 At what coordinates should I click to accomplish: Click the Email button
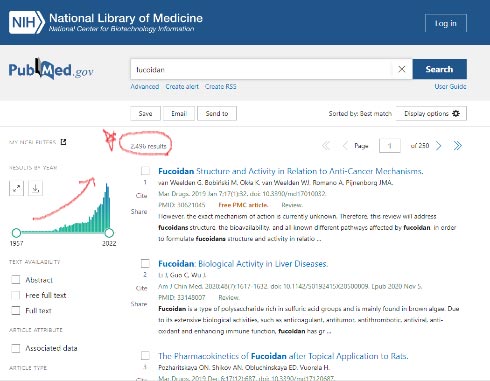179,113
